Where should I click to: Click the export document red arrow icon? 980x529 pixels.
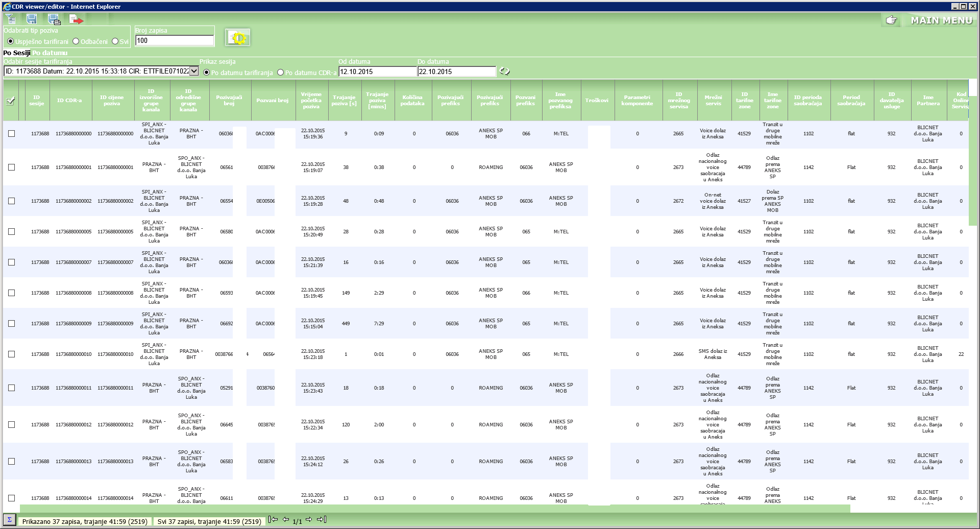(x=76, y=19)
